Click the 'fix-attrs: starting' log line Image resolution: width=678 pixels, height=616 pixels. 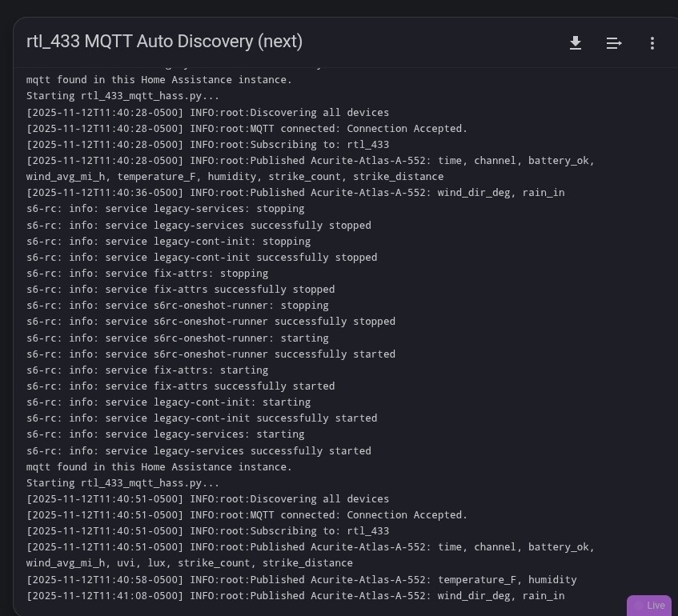(x=147, y=370)
